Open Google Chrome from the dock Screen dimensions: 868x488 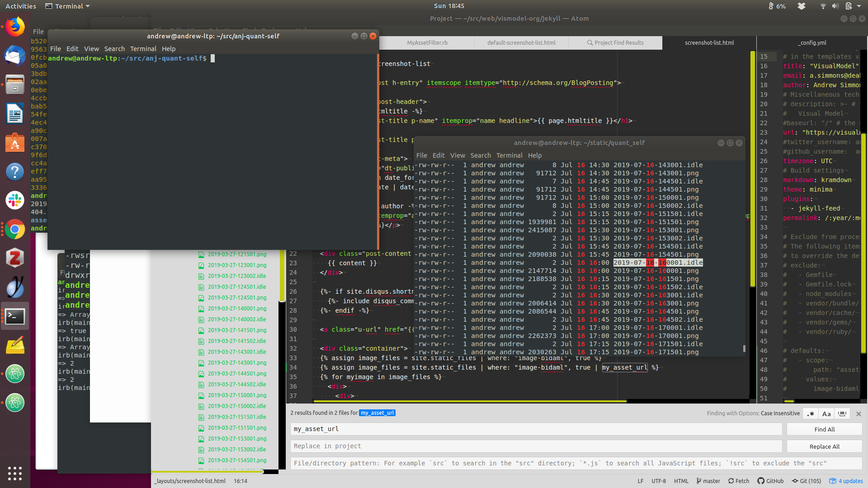pyautogui.click(x=15, y=230)
